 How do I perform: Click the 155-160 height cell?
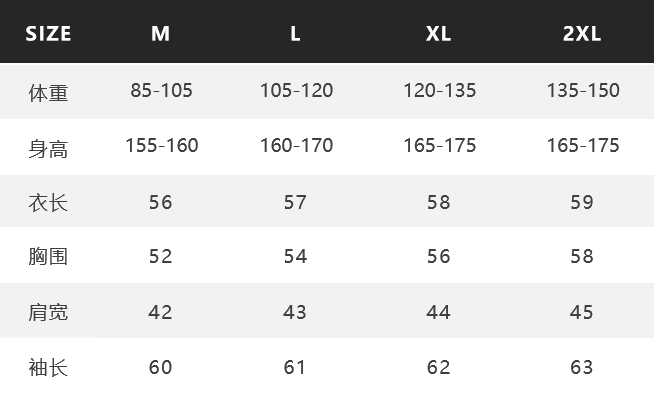(162, 145)
